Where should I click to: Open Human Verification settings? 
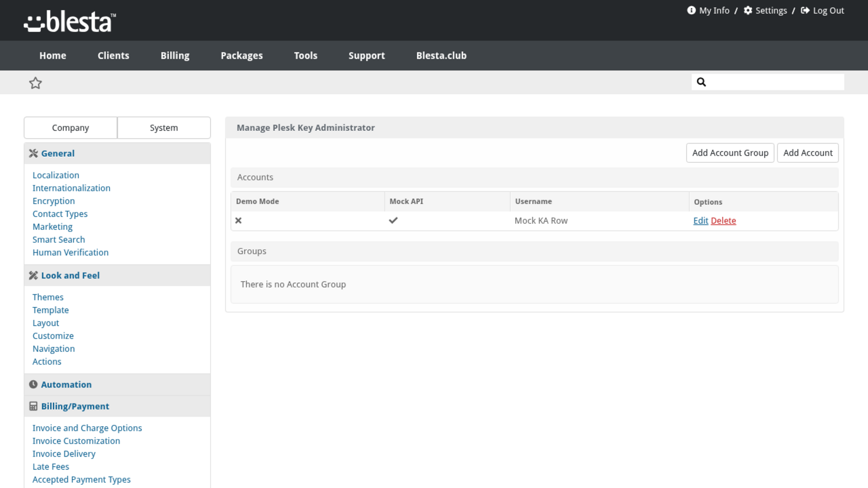click(71, 252)
